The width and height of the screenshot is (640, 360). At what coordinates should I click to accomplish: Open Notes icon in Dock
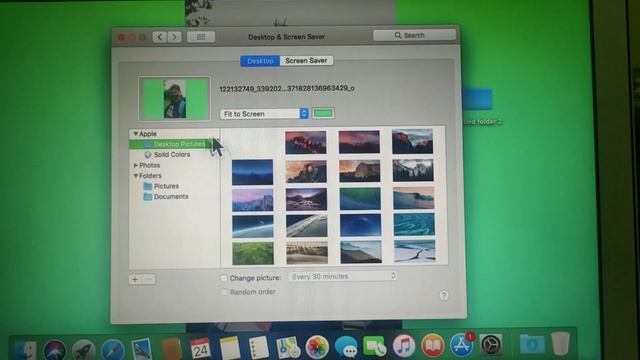[x=229, y=348]
